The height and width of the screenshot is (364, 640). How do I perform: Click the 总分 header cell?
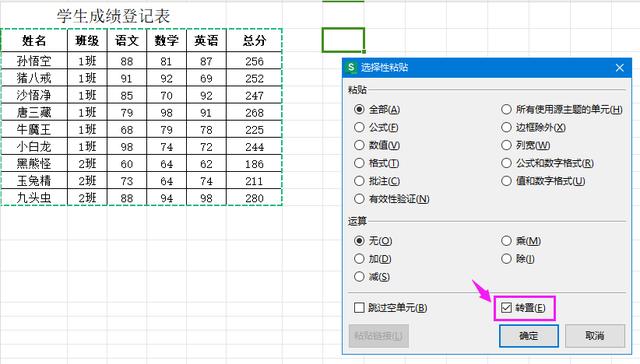[x=254, y=40]
